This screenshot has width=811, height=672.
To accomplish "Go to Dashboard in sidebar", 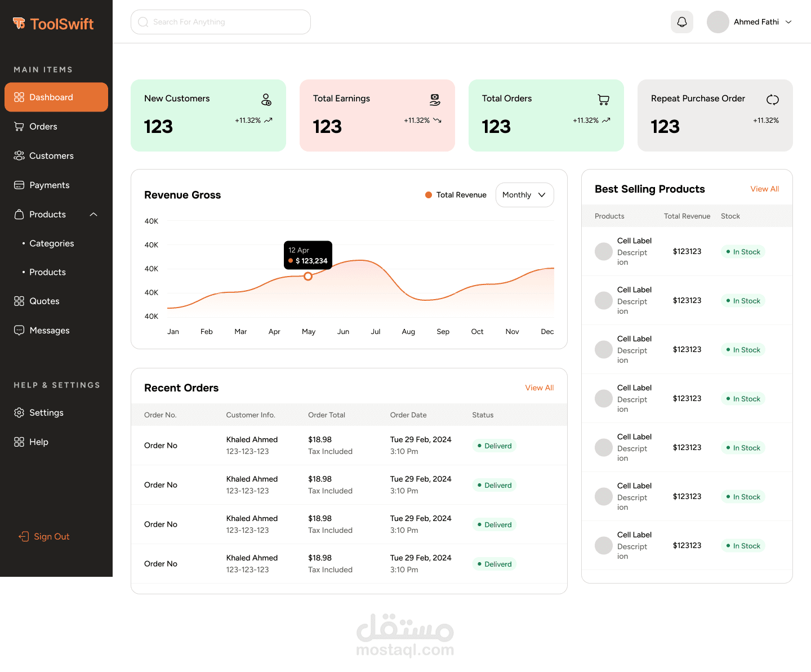I will pos(56,97).
